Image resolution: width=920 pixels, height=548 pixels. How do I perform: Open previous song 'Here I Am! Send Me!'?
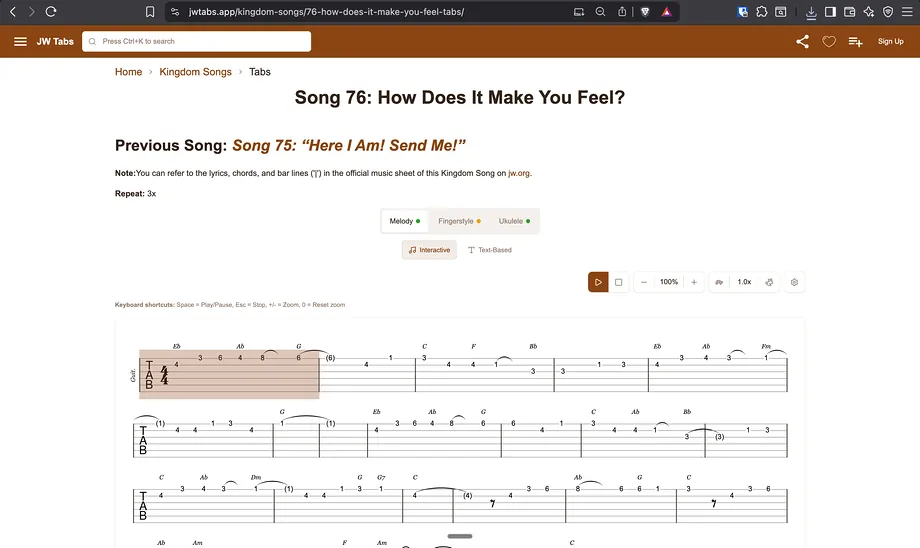[x=349, y=146]
